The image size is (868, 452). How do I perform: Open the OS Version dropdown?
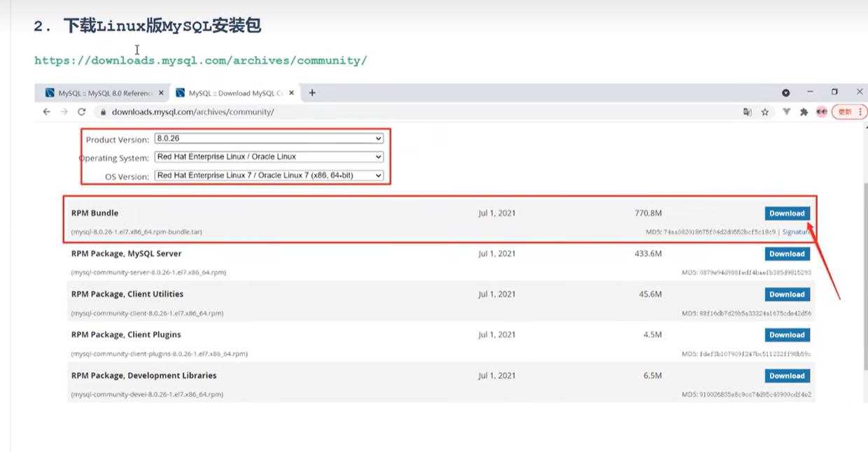[x=269, y=175]
